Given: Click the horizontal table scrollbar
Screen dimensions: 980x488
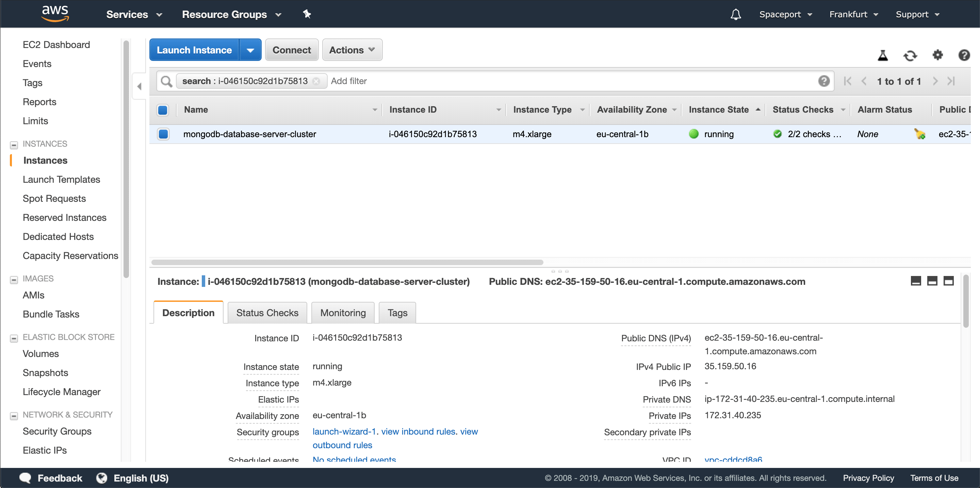Looking at the screenshot, I should (x=347, y=262).
